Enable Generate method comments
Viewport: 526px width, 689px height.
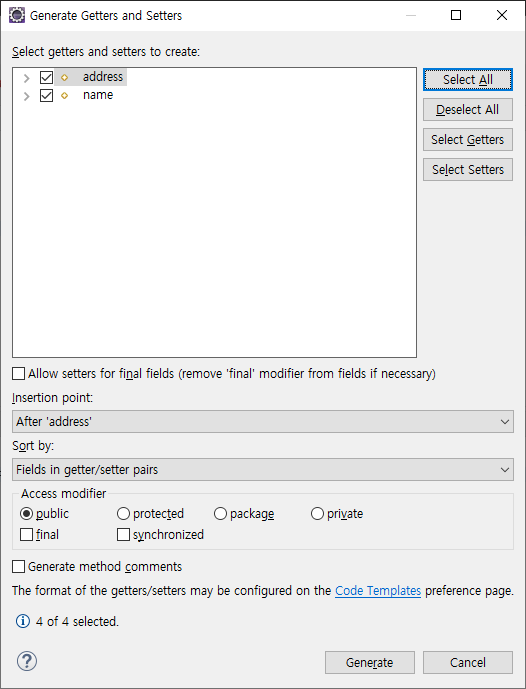pos(18,566)
